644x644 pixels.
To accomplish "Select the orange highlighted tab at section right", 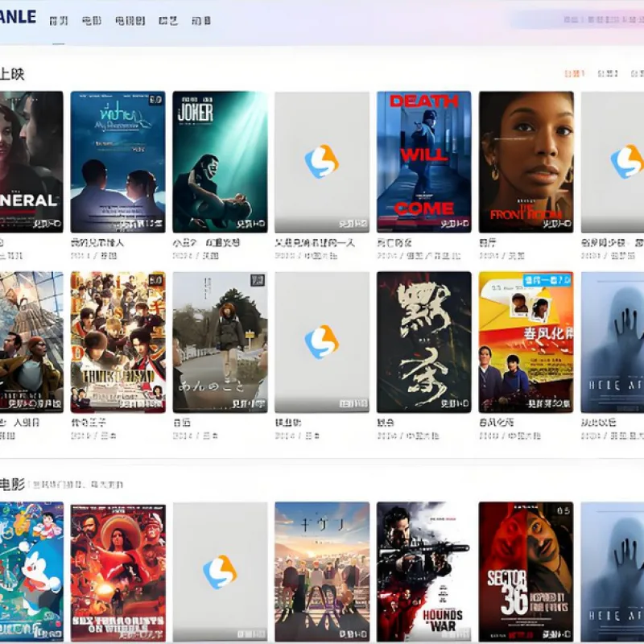I will coord(574,73).
